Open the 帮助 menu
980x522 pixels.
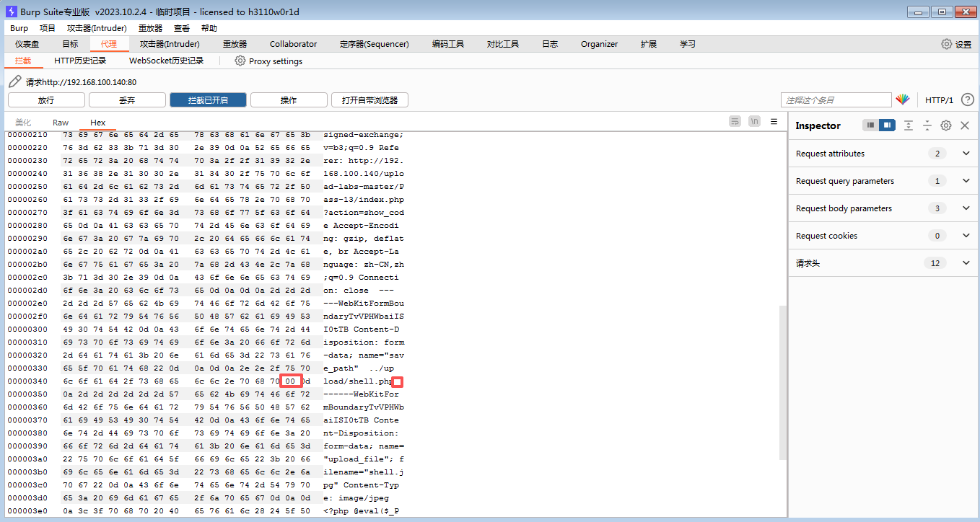click(209, 28)
